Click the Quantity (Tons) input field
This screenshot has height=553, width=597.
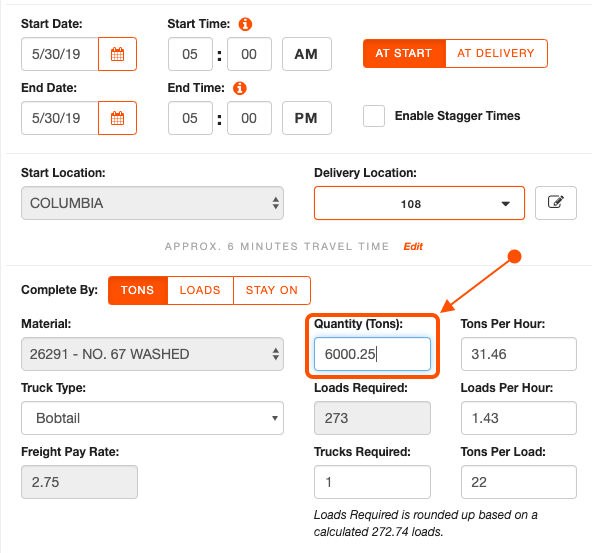coord(372,354)
